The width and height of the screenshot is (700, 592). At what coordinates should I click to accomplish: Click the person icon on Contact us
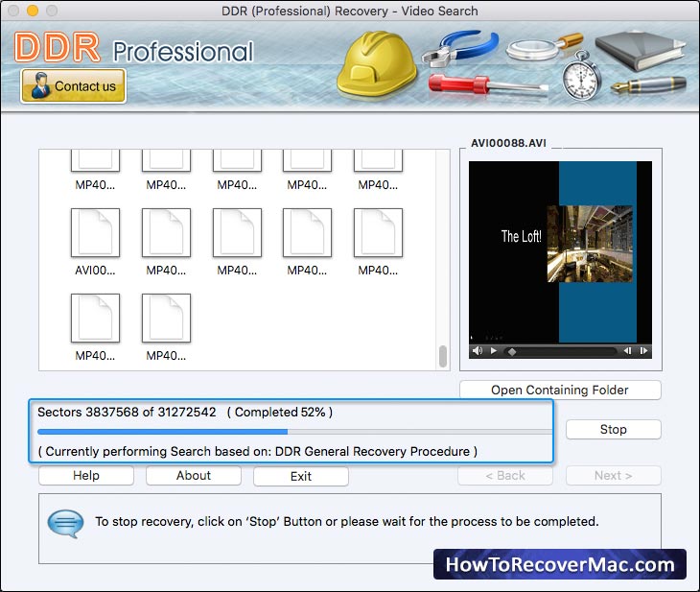pos(40,85)
